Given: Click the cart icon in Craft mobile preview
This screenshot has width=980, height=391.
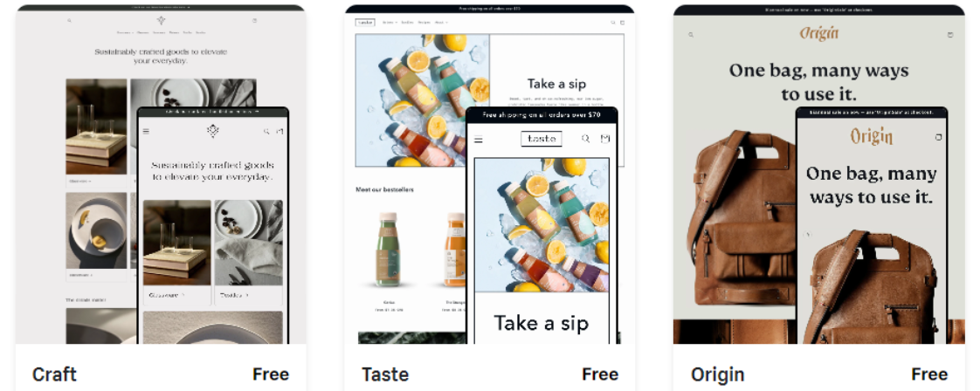Looking at the screenshot, I should pos(280,131).
